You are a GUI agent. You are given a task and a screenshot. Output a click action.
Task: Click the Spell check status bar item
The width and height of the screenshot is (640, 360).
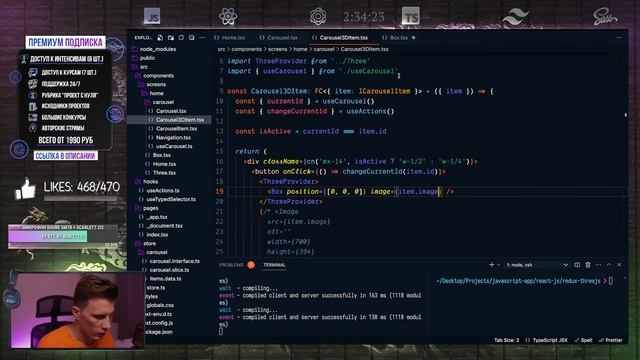pyautogui.click(x=583, y=340)
